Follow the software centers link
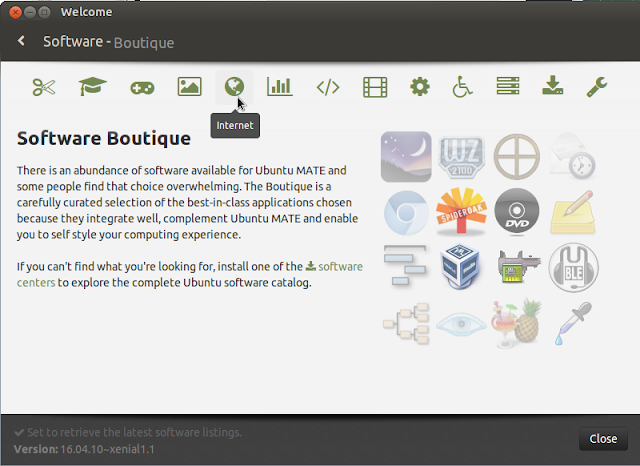 pyautogui.click(x=340, y=266)
